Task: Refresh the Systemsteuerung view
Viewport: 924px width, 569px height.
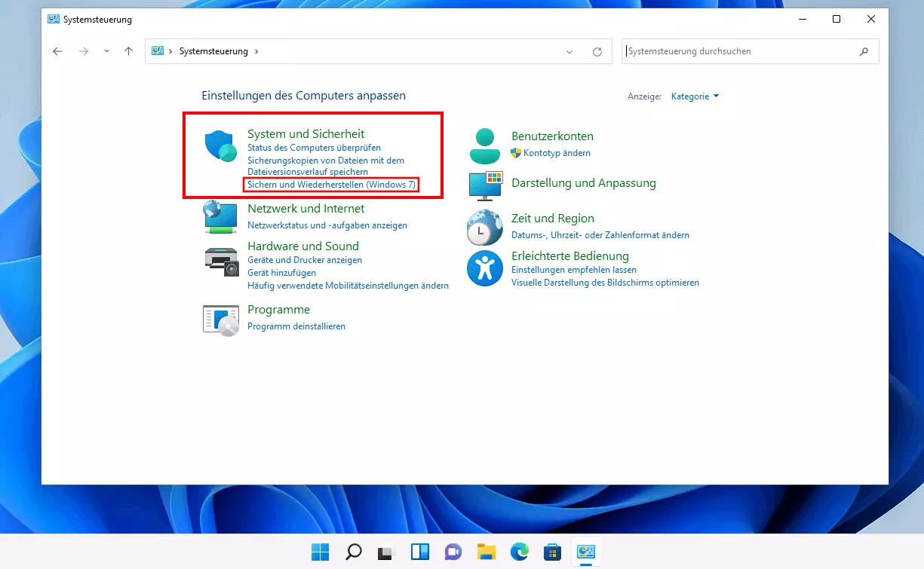Action: tap(597, 51)
